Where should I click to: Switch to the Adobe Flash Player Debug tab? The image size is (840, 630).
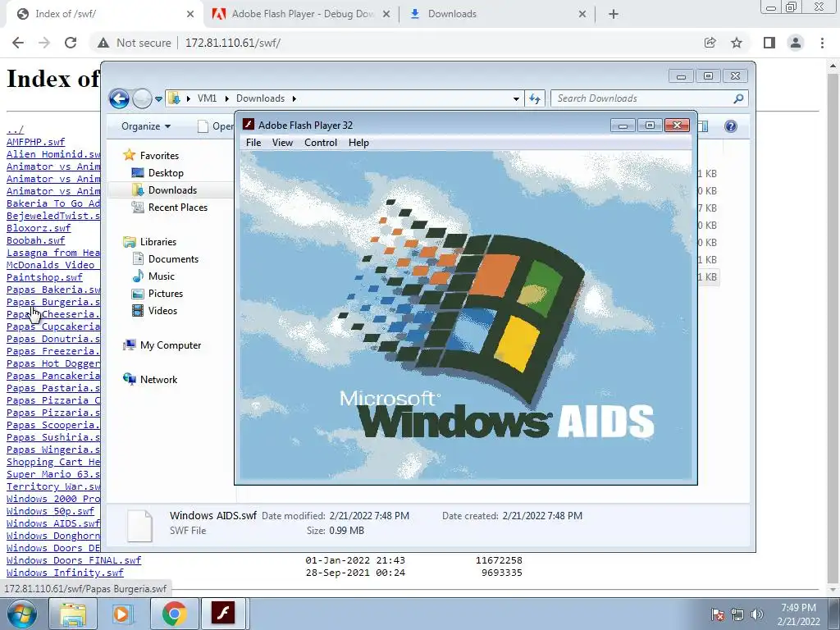(301, 14)
